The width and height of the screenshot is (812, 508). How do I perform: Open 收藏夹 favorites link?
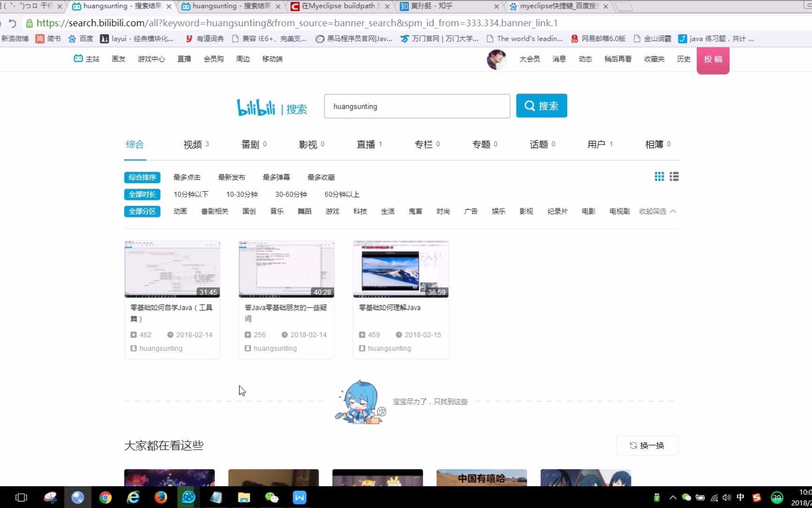coord(654,59)
